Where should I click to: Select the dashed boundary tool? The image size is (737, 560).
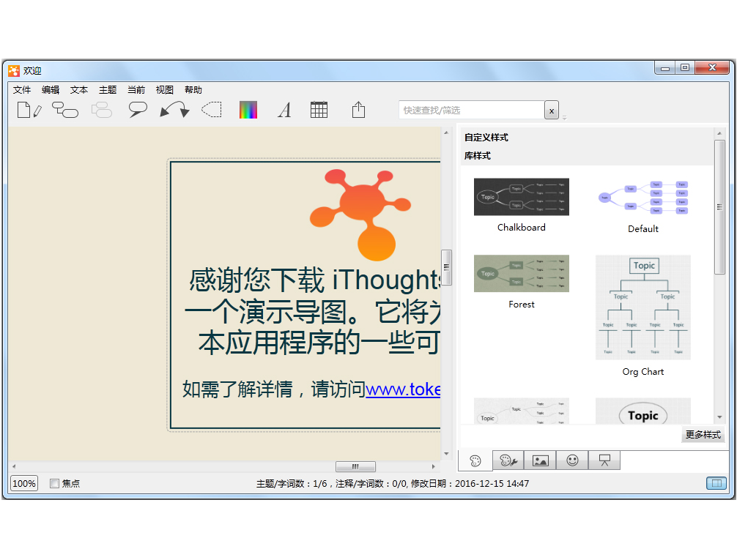pyautogui.click(x=211, y=109)
